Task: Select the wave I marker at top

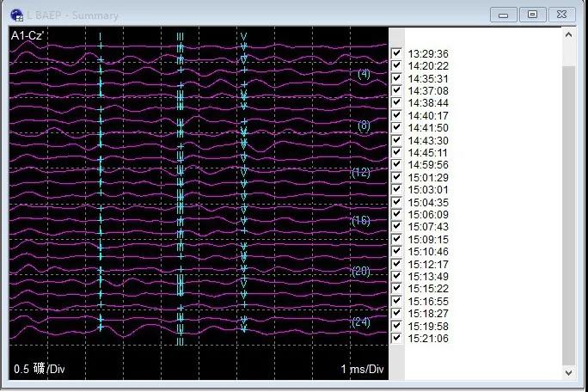Action: (x=100, y=37)
